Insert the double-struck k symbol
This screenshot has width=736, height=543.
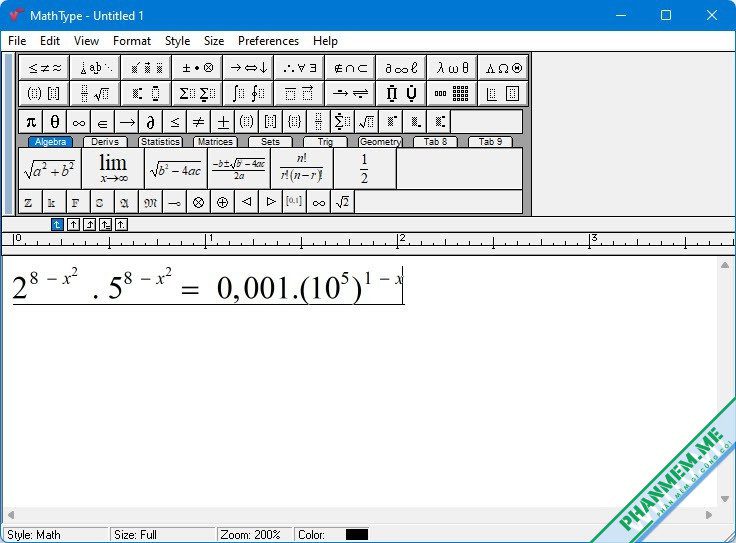(x=54, y=202)
